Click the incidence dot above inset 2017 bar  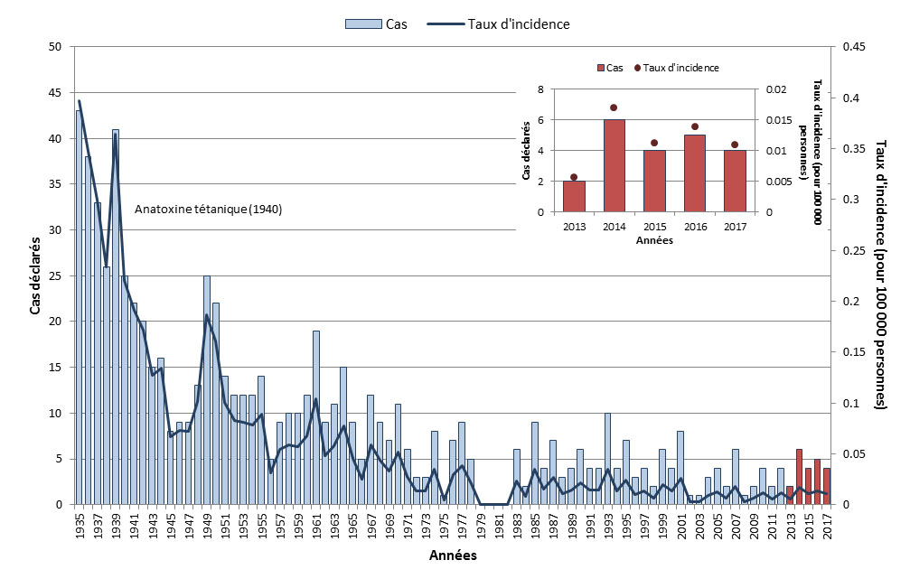click(x=735, y=145)
